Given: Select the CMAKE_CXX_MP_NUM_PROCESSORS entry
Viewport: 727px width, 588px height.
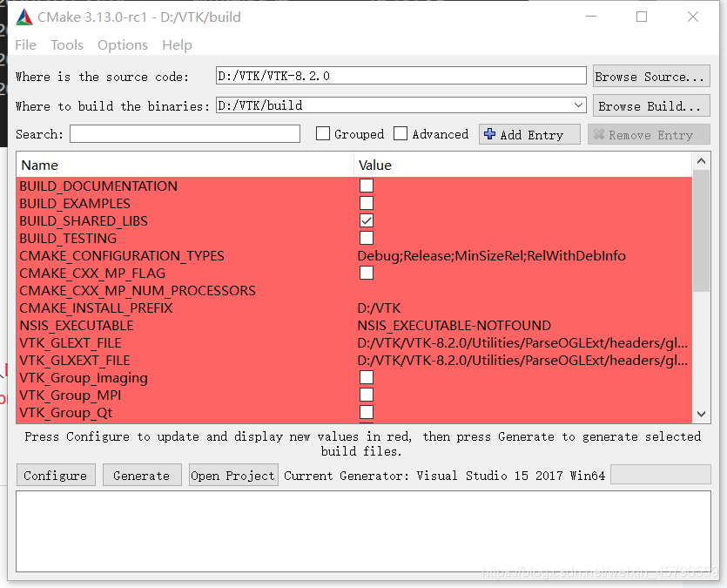Looking at the screenshot, I should tap(138, 290).
